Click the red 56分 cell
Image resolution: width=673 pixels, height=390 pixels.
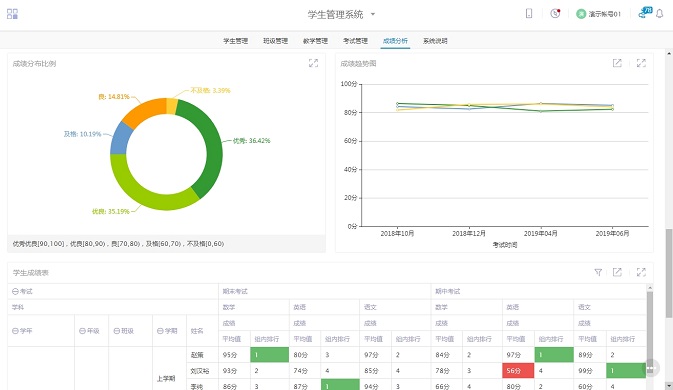[x=518, y=371]
